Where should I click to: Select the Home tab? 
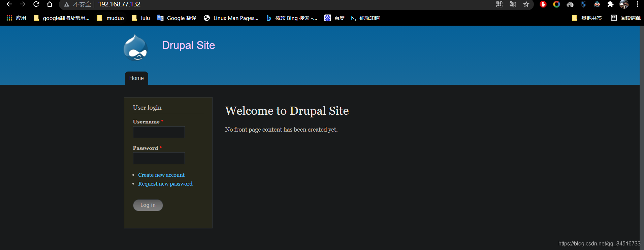(x=136, y=78)
